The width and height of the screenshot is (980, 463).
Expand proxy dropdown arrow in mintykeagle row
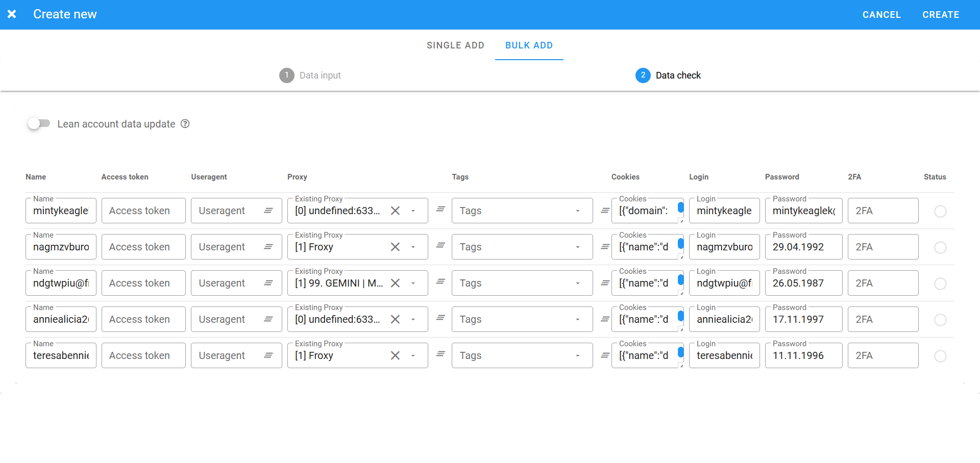413,211
